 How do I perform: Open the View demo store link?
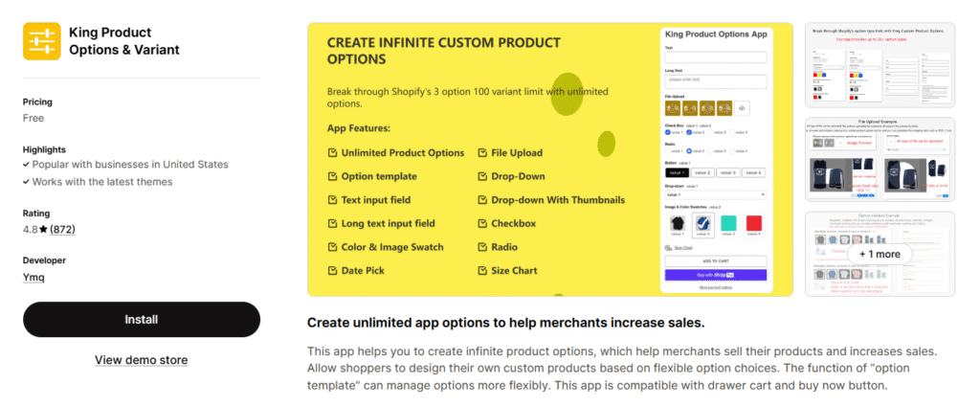142,360
